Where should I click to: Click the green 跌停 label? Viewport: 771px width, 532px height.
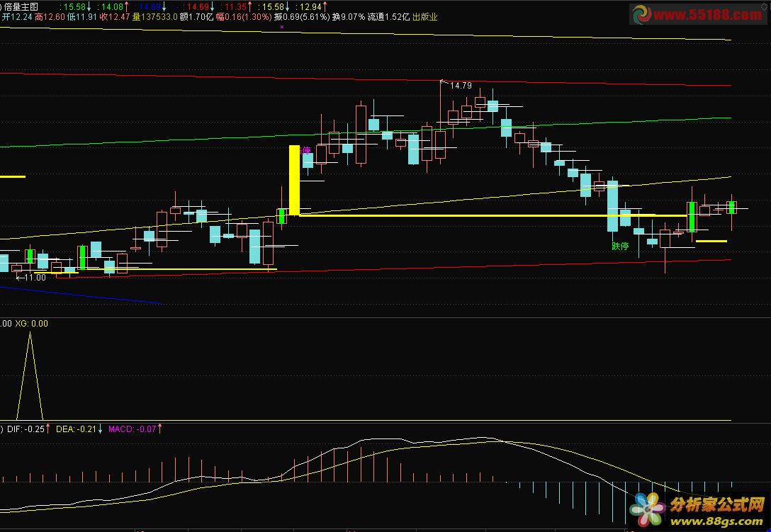(620, 246)
